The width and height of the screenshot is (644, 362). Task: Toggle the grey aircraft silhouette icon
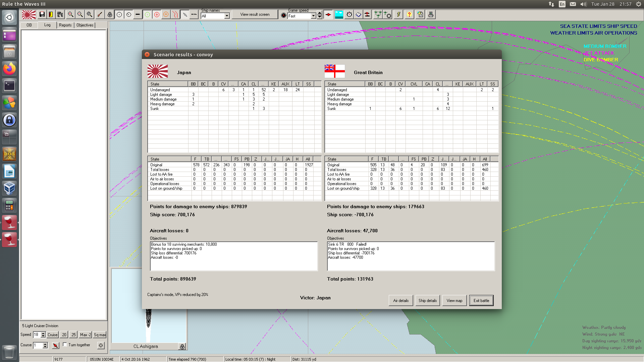(185, 14)
